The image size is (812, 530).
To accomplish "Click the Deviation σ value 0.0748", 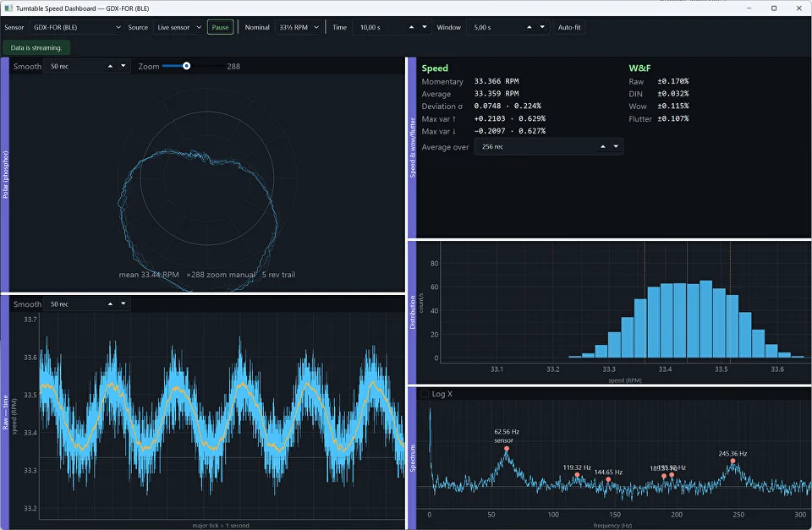I will coord(487,107).
